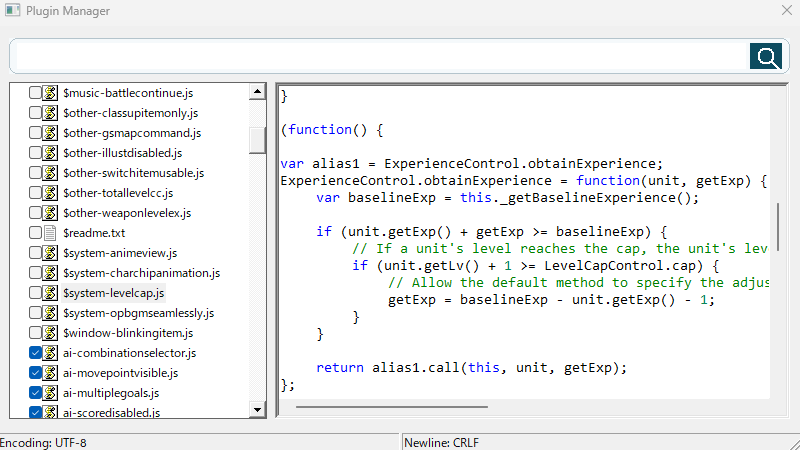This screenshot has width=800, height=450.
Task: Uncheck the ai-scoredisabled.js checkbox
Action: coord(35,412)
